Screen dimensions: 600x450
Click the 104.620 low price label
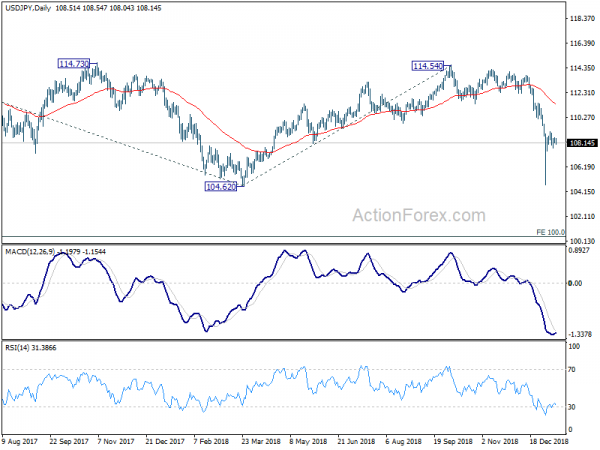point(221,187)
